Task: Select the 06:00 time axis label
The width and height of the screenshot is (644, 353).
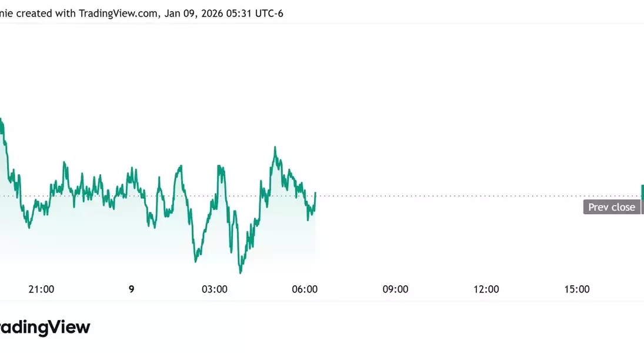Action: coord(305,289)
